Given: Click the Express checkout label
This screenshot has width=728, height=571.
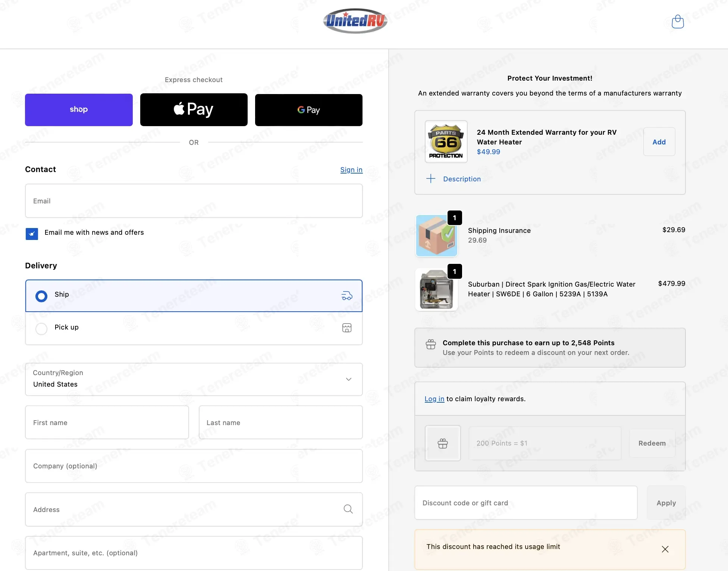Looking at the screenshot, I should pyautogui.click(x=194, y=80).
